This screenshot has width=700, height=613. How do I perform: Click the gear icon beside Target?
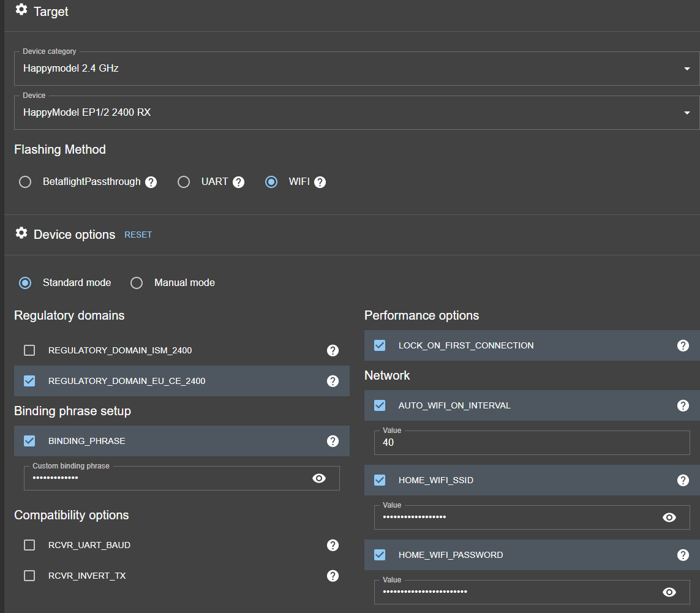click(21, 10)
